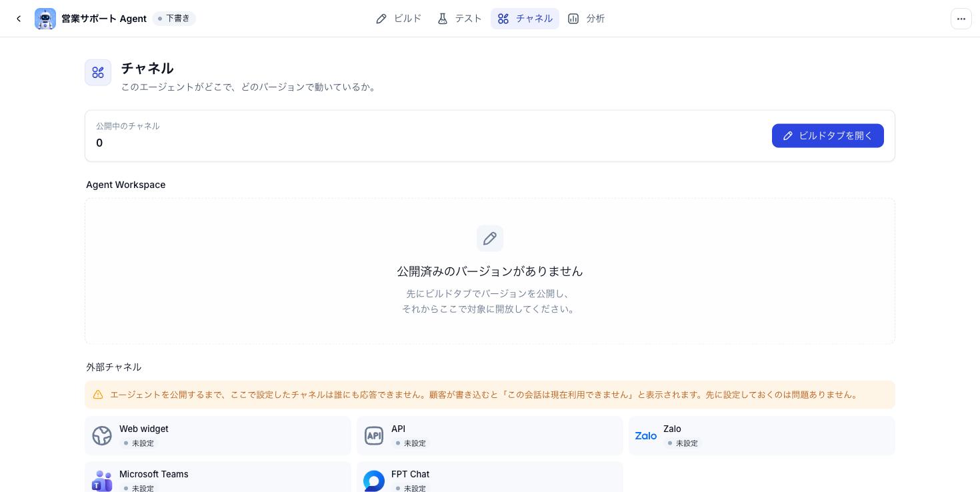Click the ビルドタブを開く button
Viewport: 980px width, 492px height.
coord(828,136)
